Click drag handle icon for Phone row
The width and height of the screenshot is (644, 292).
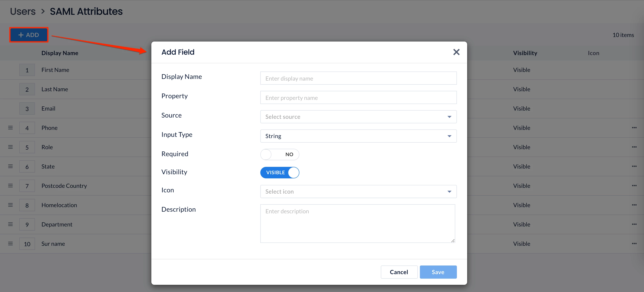(x=10, y=128)
